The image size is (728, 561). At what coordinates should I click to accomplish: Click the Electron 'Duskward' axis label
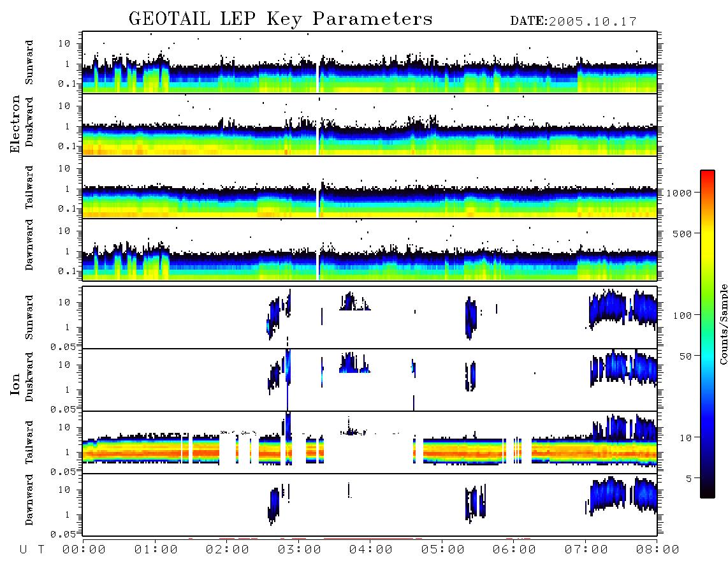[29, 122]
